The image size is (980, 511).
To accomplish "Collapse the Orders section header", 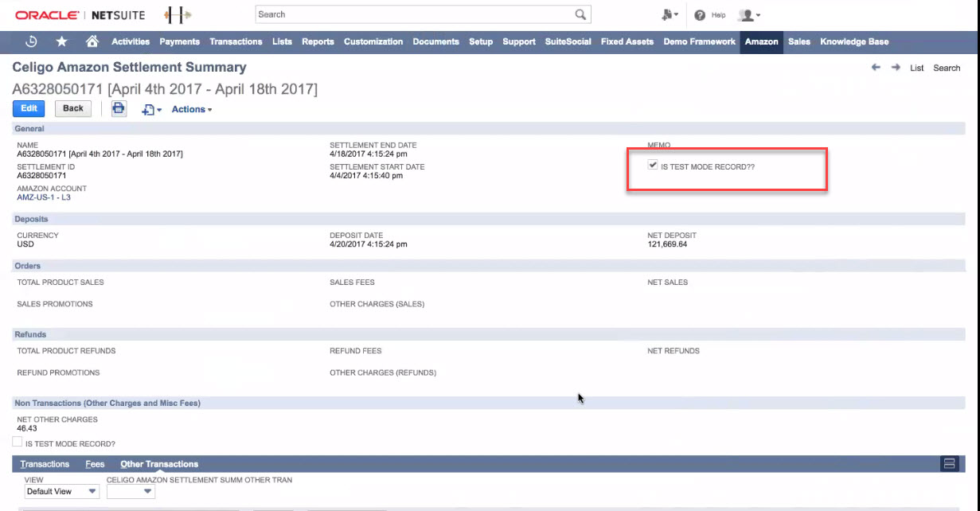I will pos(489,266).
